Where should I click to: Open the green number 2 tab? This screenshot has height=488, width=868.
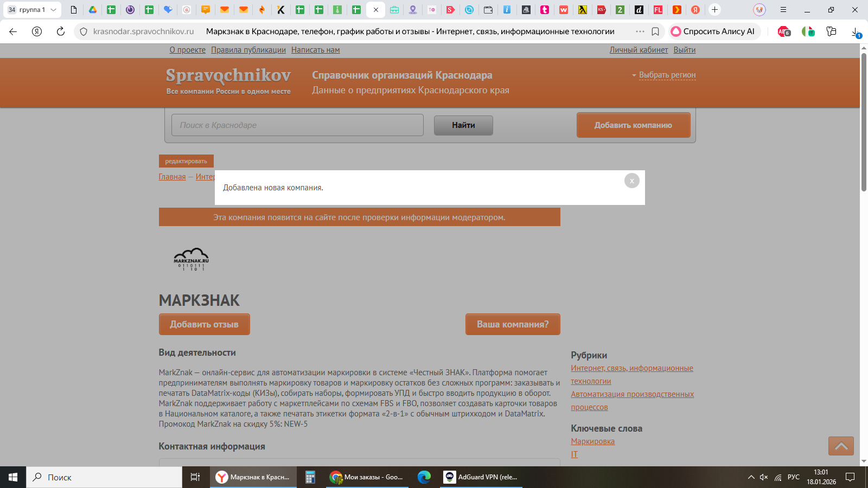pos(620,10)
